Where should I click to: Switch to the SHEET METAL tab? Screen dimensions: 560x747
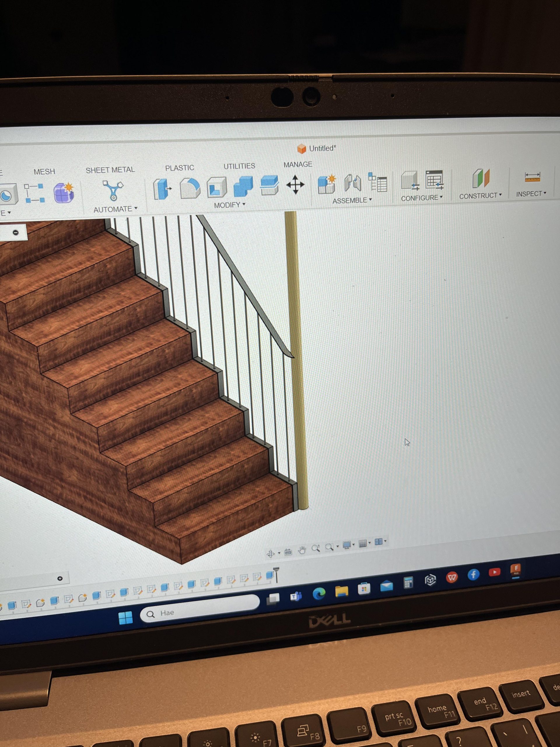(110, 170)
